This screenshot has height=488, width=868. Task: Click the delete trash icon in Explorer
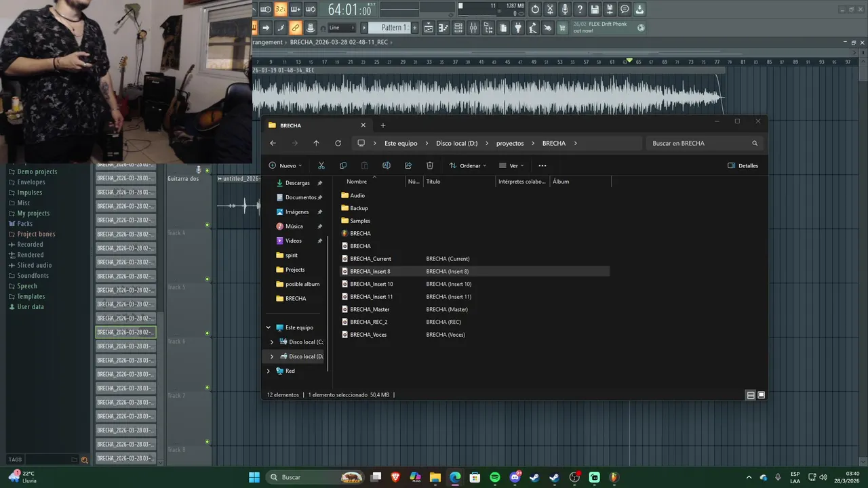430,165
